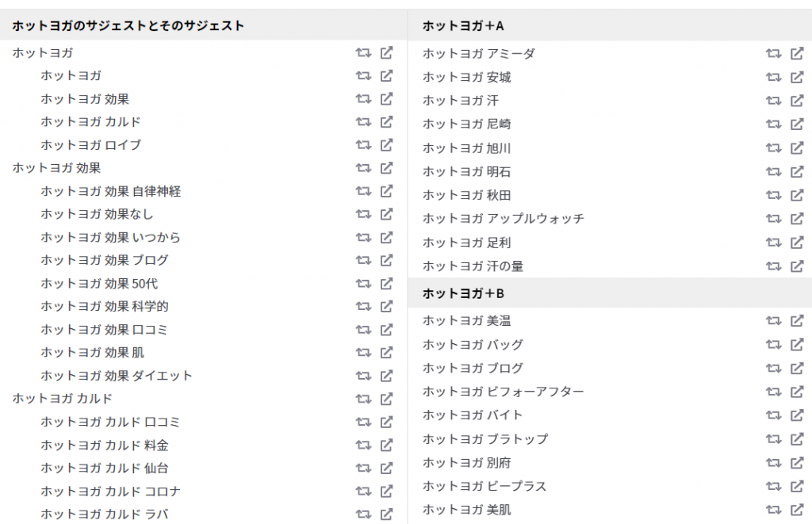Click the ホットヨガ カルド 料金 suggestion
The width and height of the screenshot is (812, 524).
point(105,445)
